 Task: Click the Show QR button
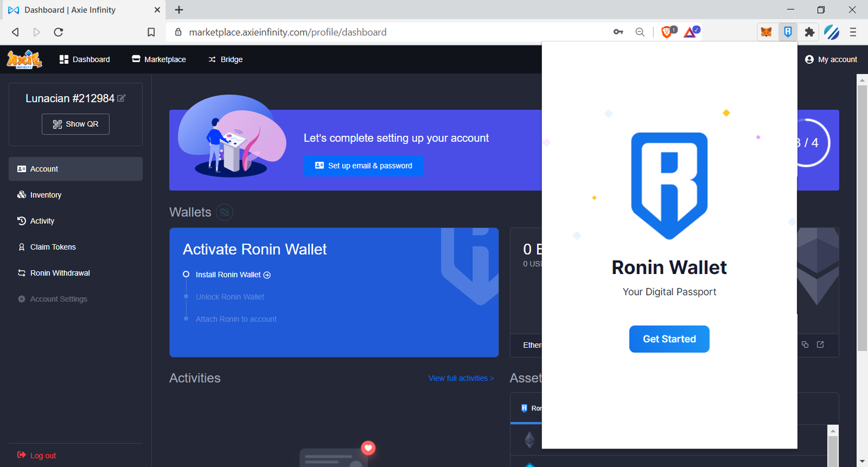click(x=76, y=124)
